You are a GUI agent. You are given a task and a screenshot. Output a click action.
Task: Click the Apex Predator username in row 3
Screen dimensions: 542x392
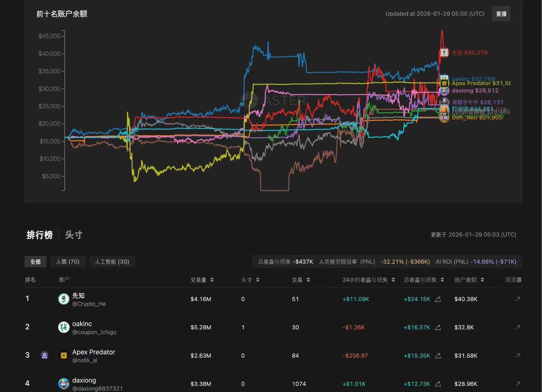[93, 352]
